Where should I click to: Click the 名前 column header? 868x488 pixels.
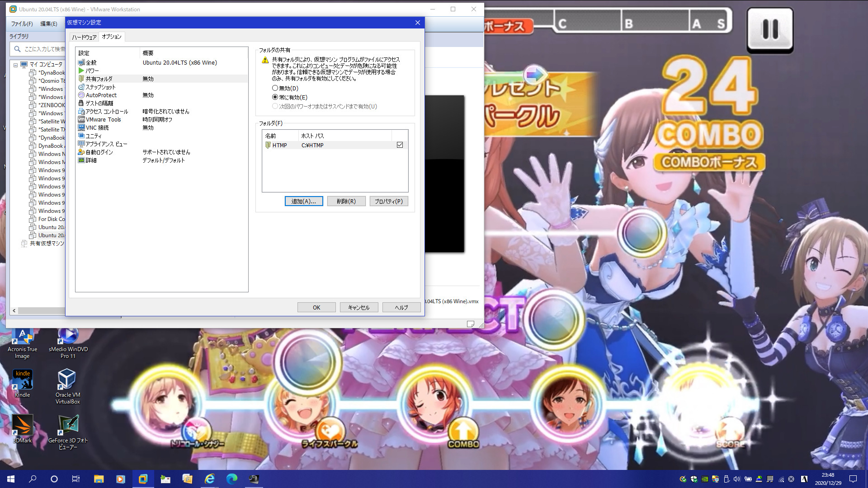click(x=280, y=136)
